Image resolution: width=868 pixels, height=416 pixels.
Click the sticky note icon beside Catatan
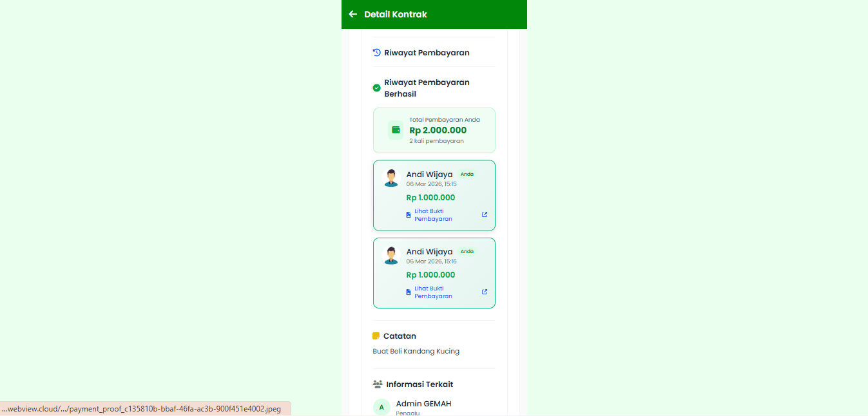[376, 336]
